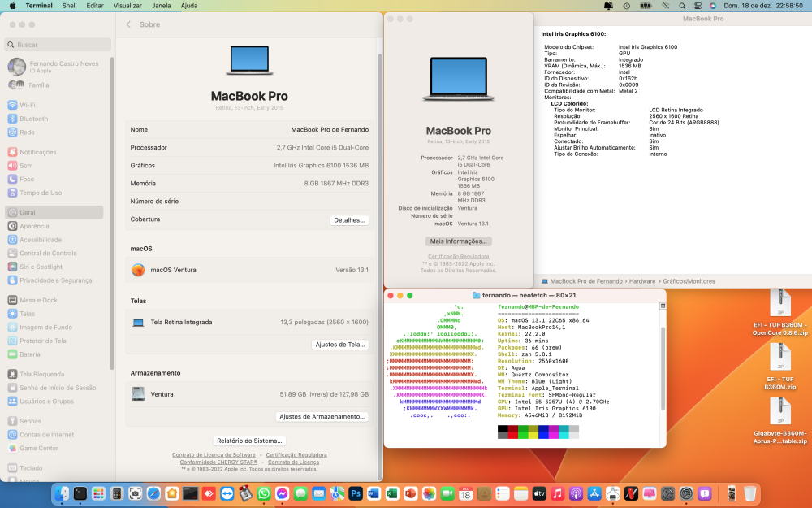
Task: Launch Photoshop from the Dock
Action: tap(356, 493)
